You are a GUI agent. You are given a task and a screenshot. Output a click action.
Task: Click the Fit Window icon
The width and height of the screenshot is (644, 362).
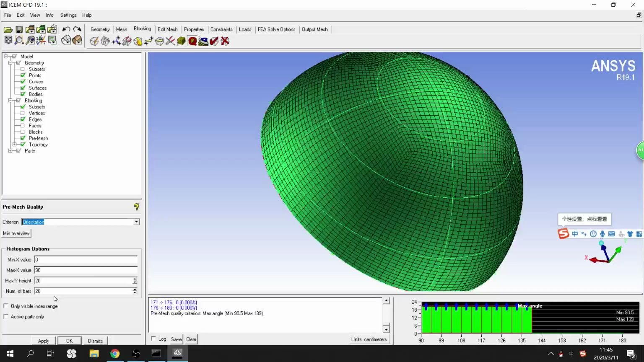tap(8, 41)
